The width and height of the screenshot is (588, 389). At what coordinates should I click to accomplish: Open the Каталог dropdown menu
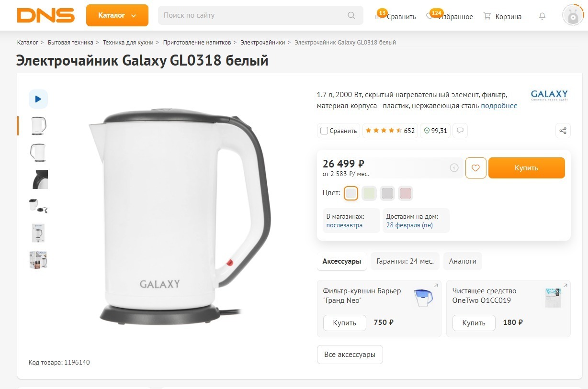[x=117, y=15]
